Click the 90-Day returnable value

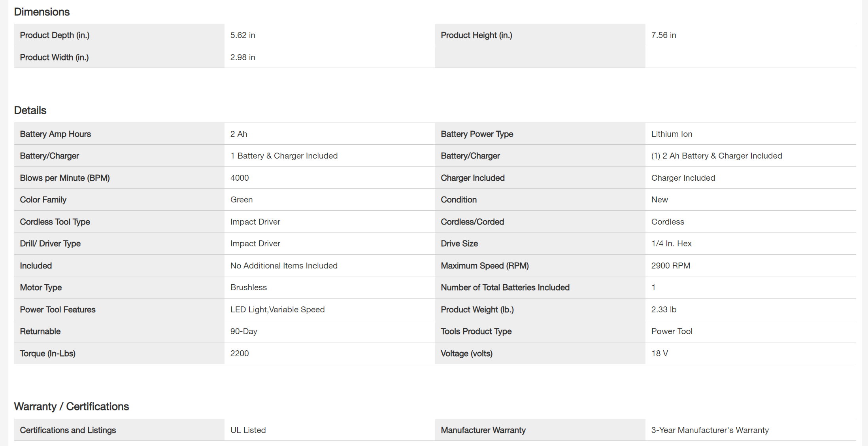coord(244,331)
